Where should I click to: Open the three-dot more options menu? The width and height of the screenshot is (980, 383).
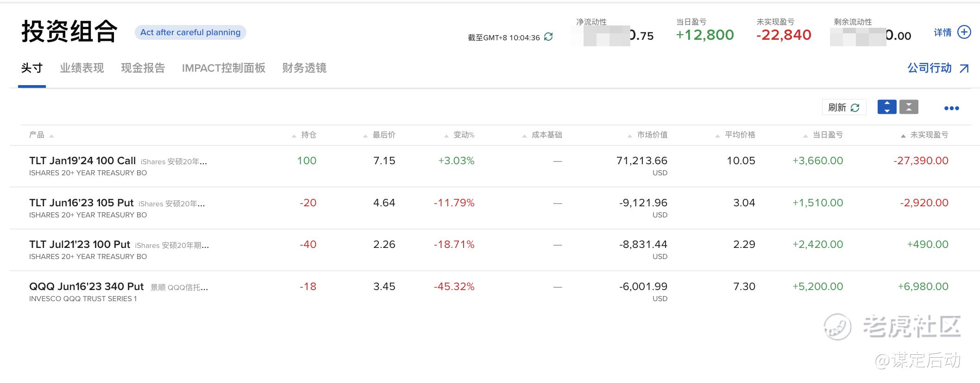click(x=951, y=108)
